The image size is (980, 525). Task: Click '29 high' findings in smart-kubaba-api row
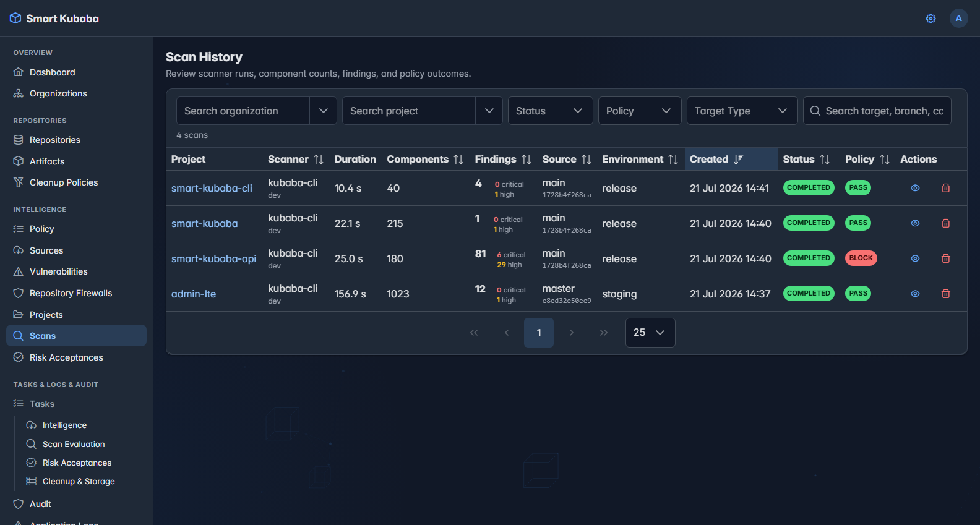(509, 265)
